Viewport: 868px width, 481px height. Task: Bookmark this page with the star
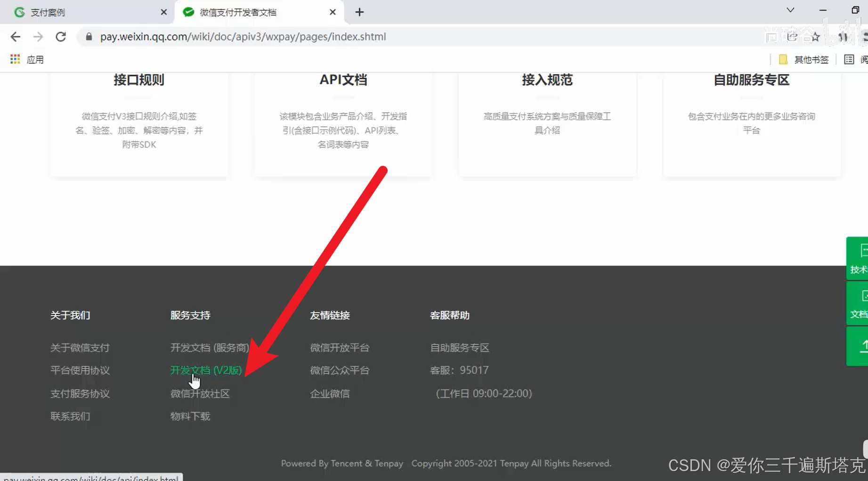pos(815,37)
